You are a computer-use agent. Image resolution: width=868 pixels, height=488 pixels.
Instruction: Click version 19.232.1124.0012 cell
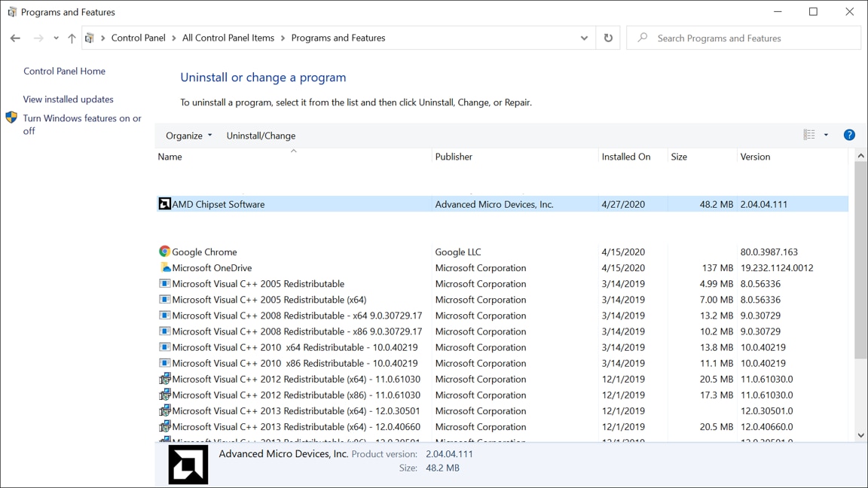coord(777,268)
